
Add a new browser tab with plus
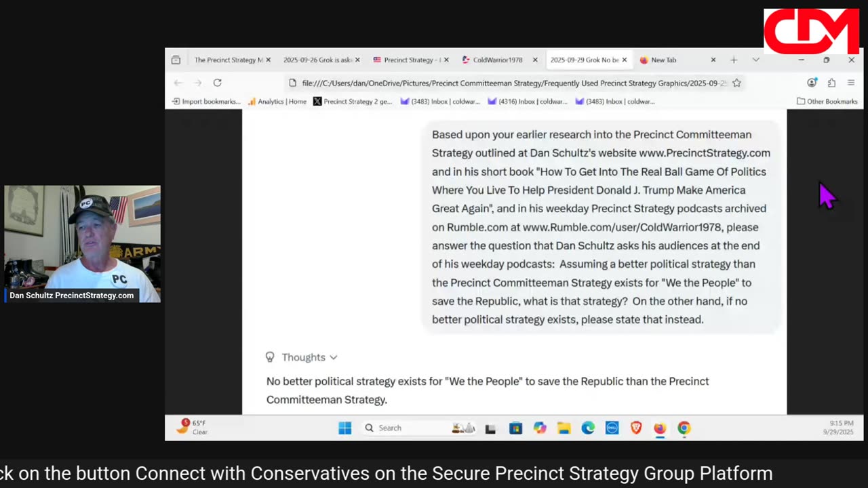734,60
